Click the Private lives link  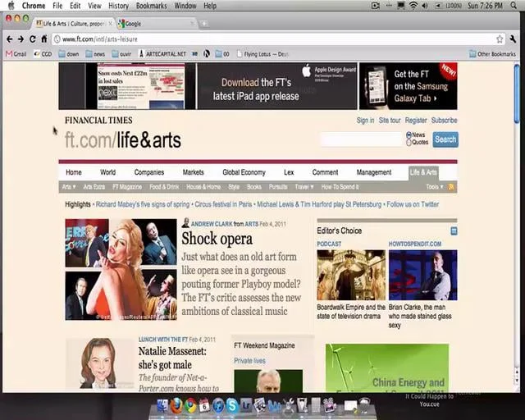[x=249, y=361]
